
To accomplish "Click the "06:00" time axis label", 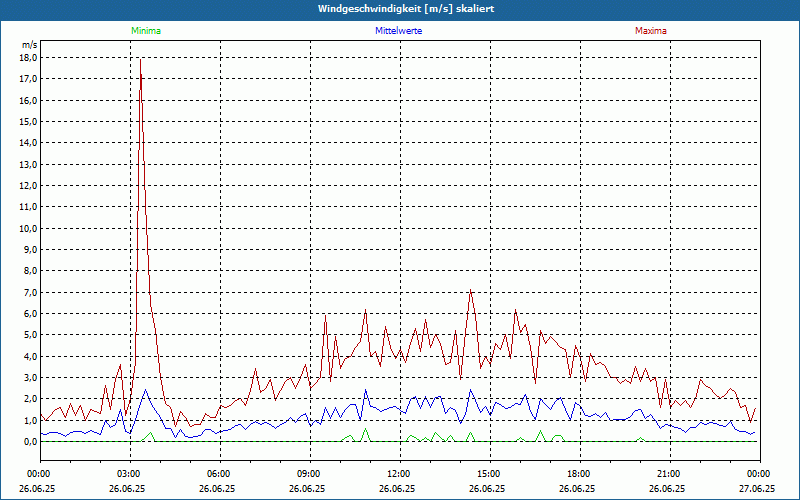I will tap(217, 474).
